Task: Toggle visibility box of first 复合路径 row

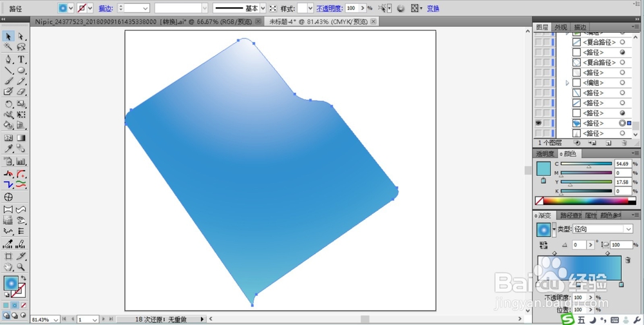Action: coord(538,42)
